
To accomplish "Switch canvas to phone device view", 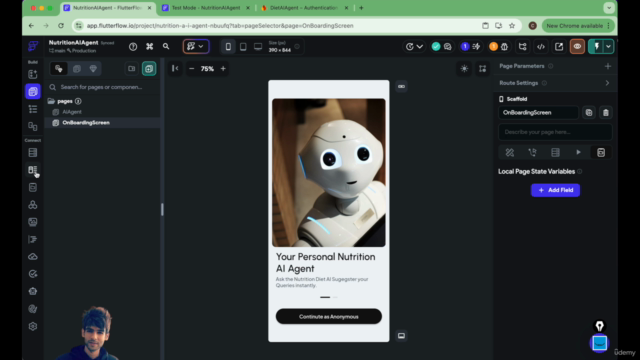I will point(228,47).
